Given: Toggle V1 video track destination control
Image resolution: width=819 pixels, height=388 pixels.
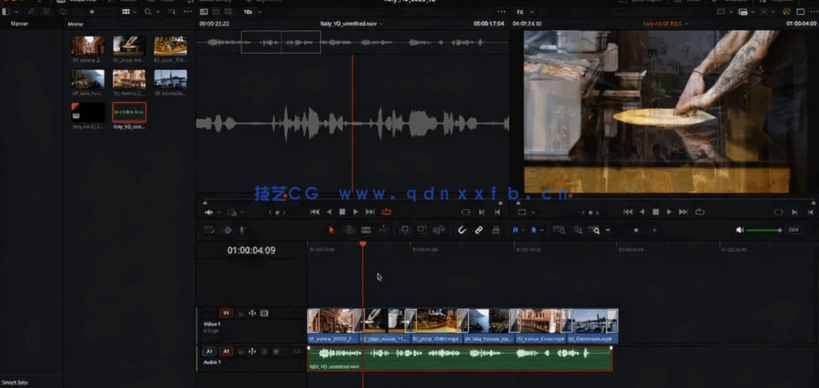Looking at the screenshot, I should [226, 313].
